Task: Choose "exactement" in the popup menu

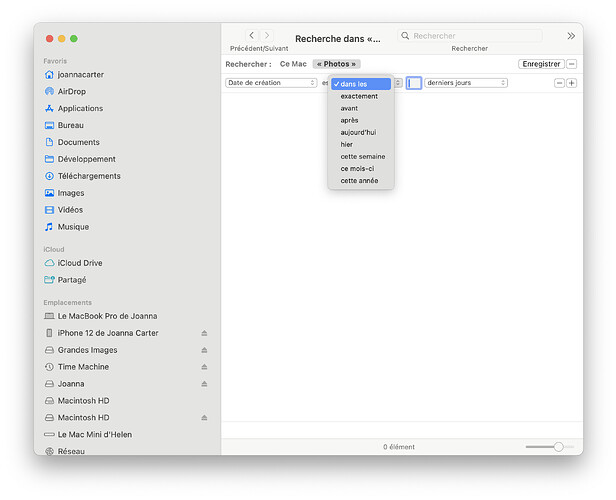Action: click(x=359, y=96)
